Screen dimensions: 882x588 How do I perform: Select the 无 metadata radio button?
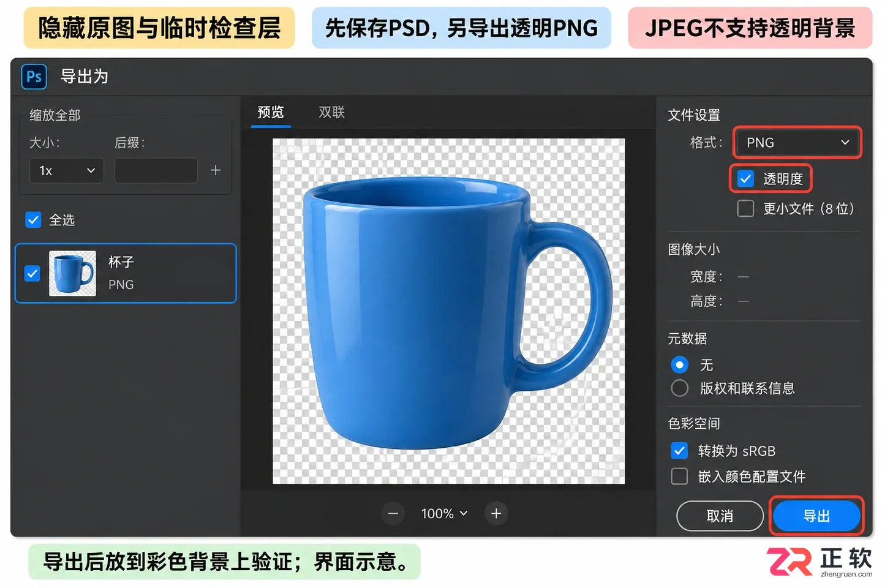point(679,365)
